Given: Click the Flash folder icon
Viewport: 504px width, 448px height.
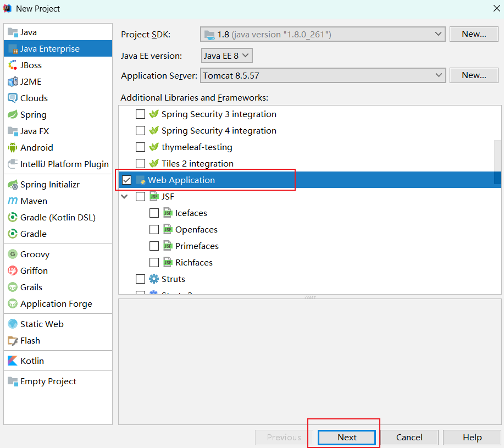Looking at the screenshot, I should (13, 341).
